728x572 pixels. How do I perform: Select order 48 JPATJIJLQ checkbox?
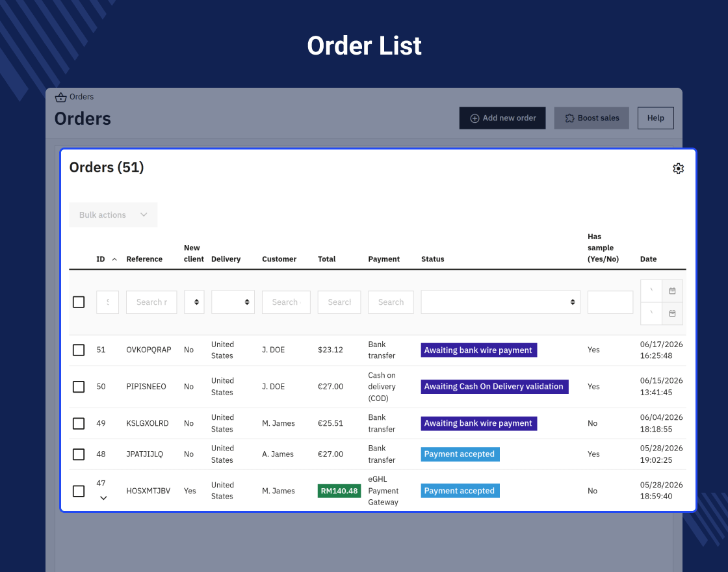click(79, 454)
